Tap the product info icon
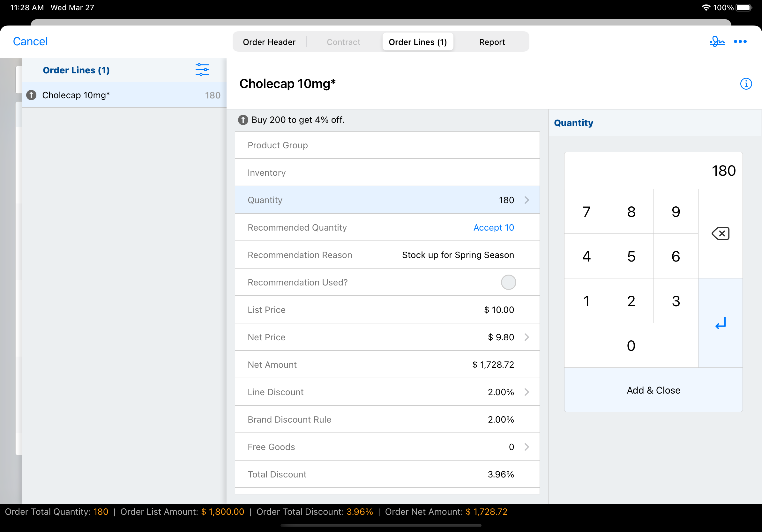The height and width of the screenshot is (532, 762). (x=746, y=84)
